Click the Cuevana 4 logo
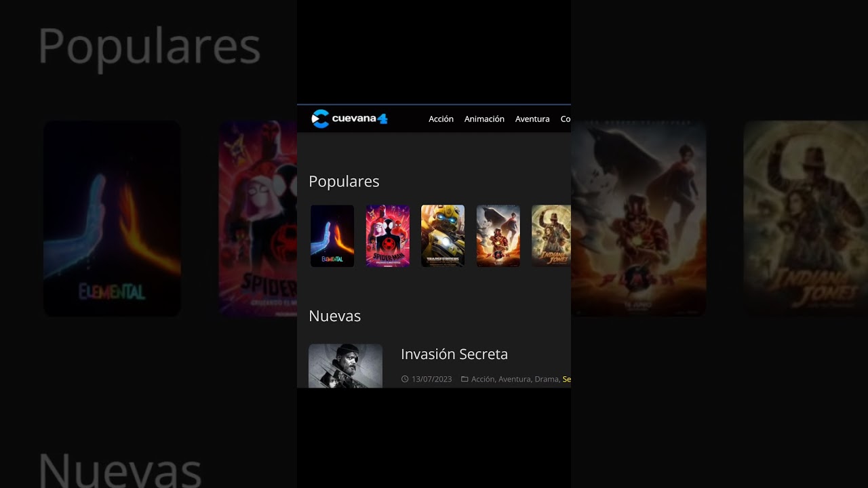This screenshot has height=488, width=868. [x=349, y=119]
